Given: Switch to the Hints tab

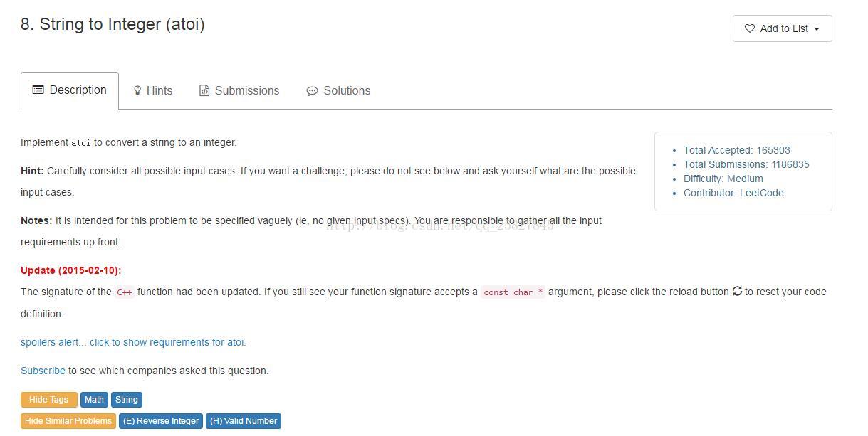Looking at the screenshot, I should coord(159,91).
